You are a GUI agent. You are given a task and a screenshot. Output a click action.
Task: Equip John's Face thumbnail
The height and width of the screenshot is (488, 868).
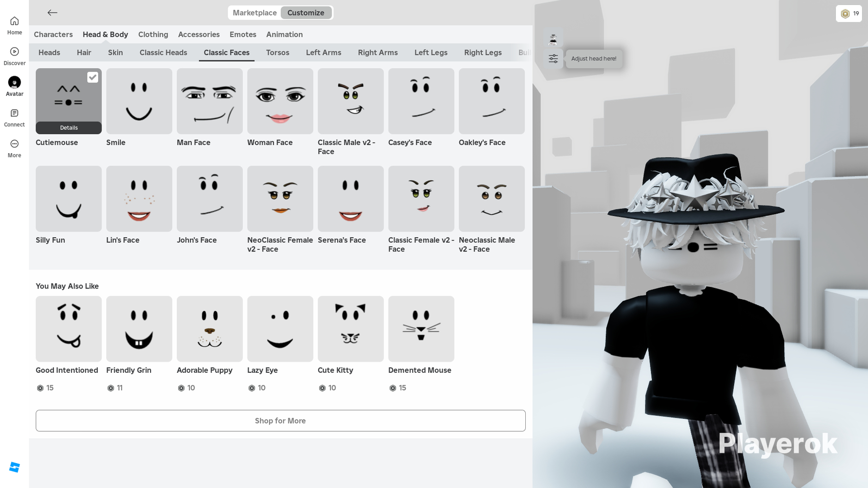[210, 199]
